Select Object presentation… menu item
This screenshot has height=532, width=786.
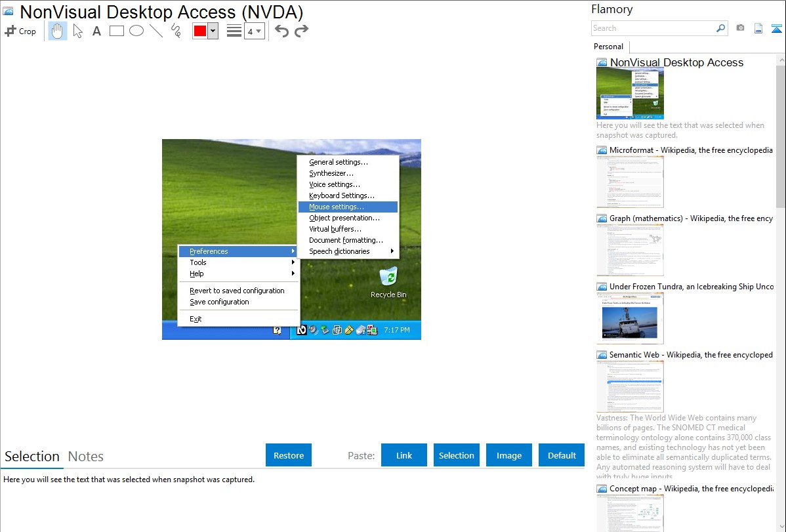(348, 218)
